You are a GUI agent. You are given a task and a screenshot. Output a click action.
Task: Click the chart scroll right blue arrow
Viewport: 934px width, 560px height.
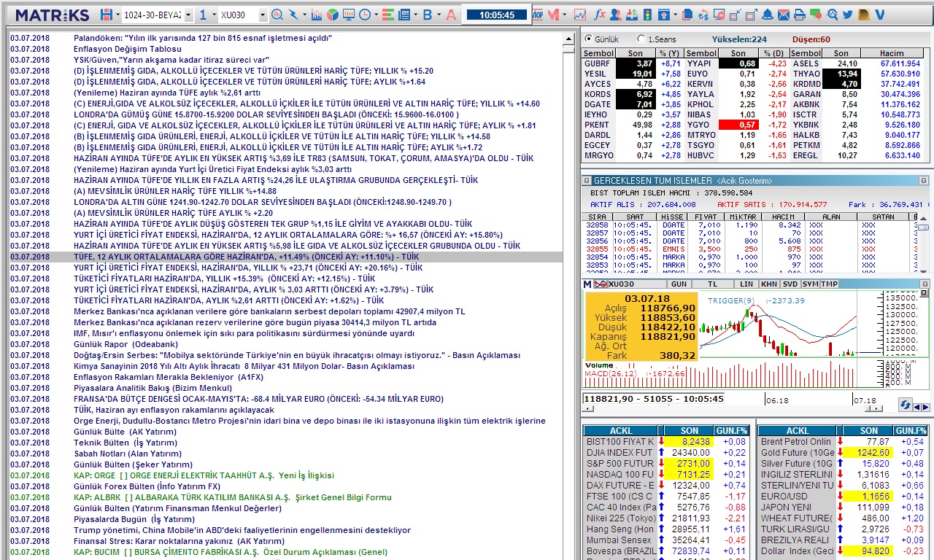pyautogui.click(x=926, y=407)
